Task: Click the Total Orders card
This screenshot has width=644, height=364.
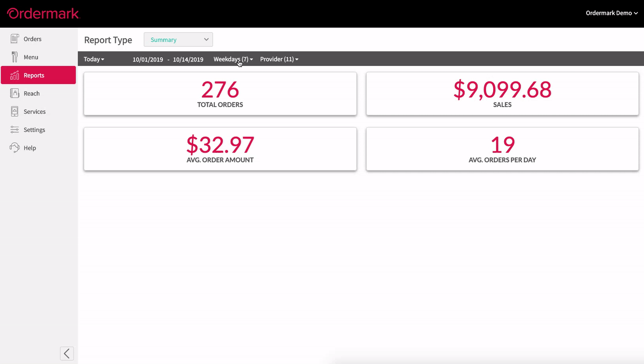Action: (x=220, y=94)
